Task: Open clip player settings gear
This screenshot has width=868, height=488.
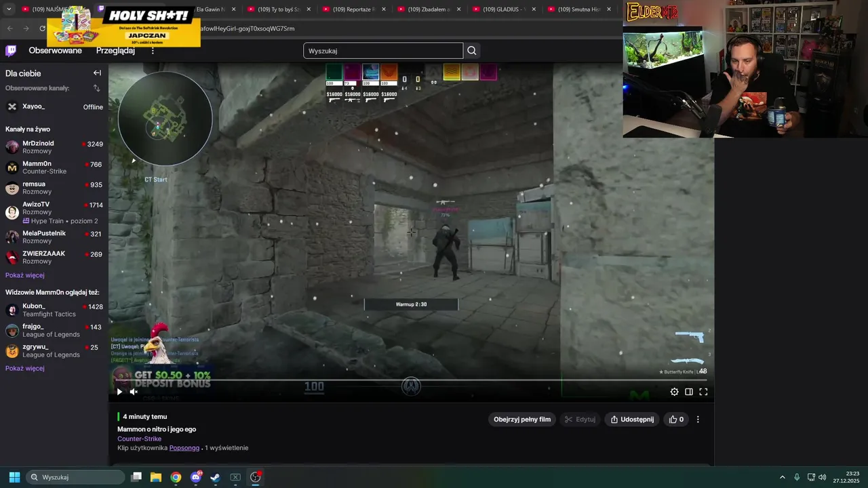Action: [x=674, y=392]
